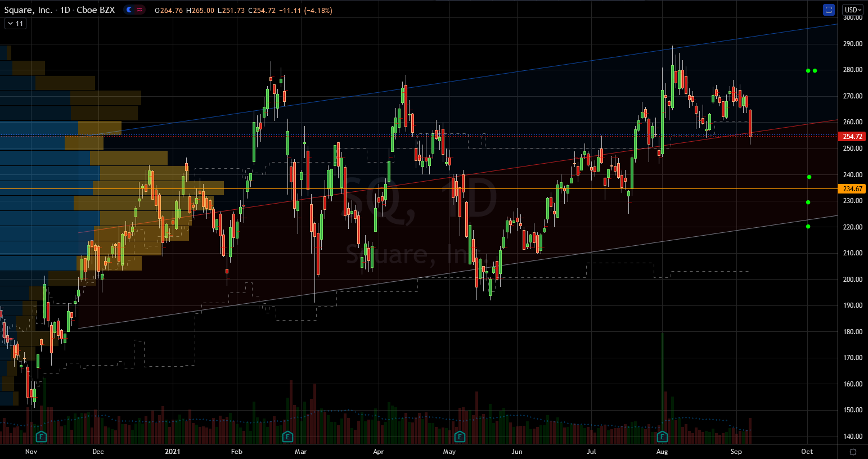Screen dimensions: 868x459
Task: Click the orange 234.67 price label
Action: click(852, 189)
